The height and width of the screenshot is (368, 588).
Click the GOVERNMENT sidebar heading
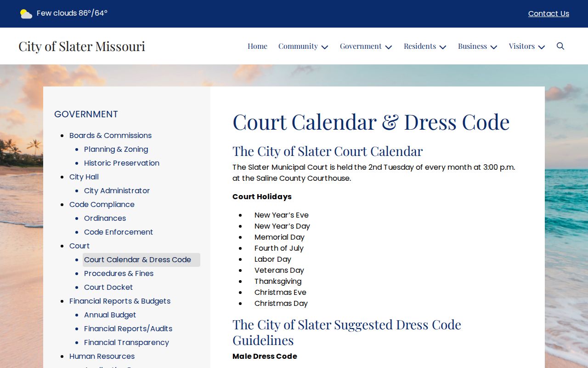tap(86, 114)
